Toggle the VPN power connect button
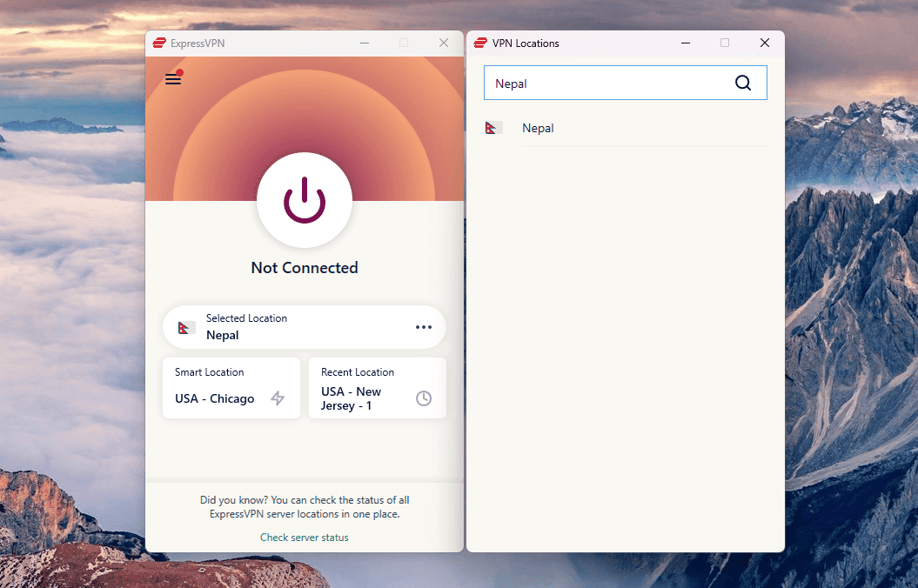918x588 pixels. pos(305,200)
